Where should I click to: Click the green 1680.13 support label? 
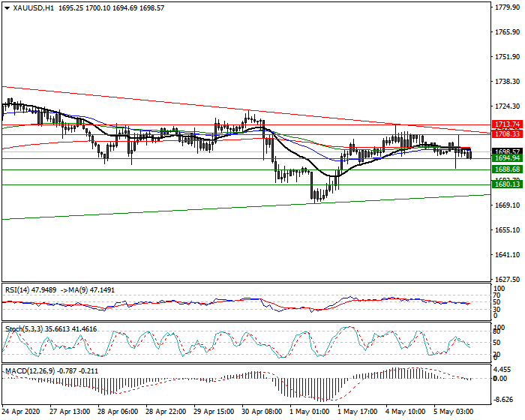507,184
